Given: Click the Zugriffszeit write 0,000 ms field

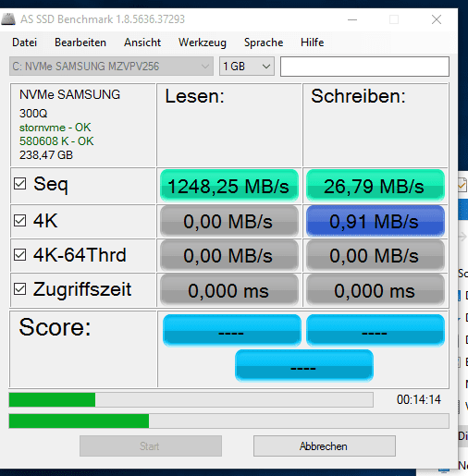Looking at the screenshot, I should 376,290.
